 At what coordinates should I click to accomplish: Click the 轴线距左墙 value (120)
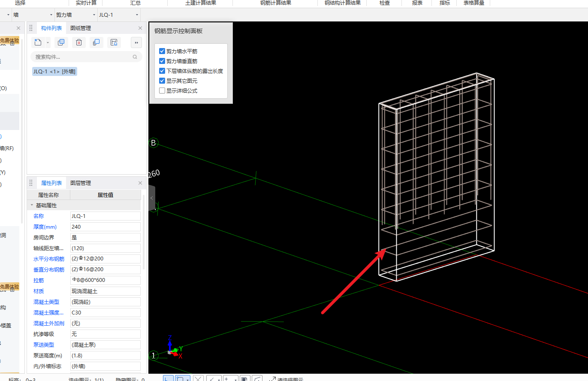(x=106, y=248)
